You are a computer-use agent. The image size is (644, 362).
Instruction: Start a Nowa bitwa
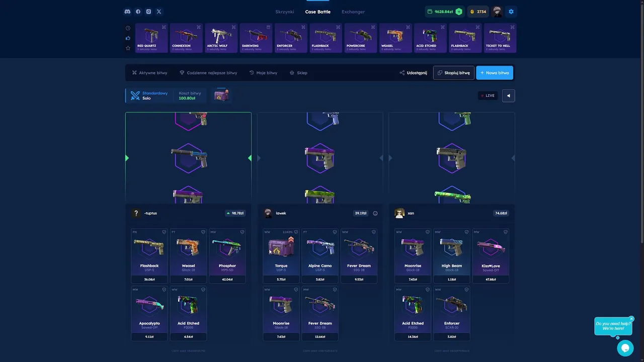(495, 73)
